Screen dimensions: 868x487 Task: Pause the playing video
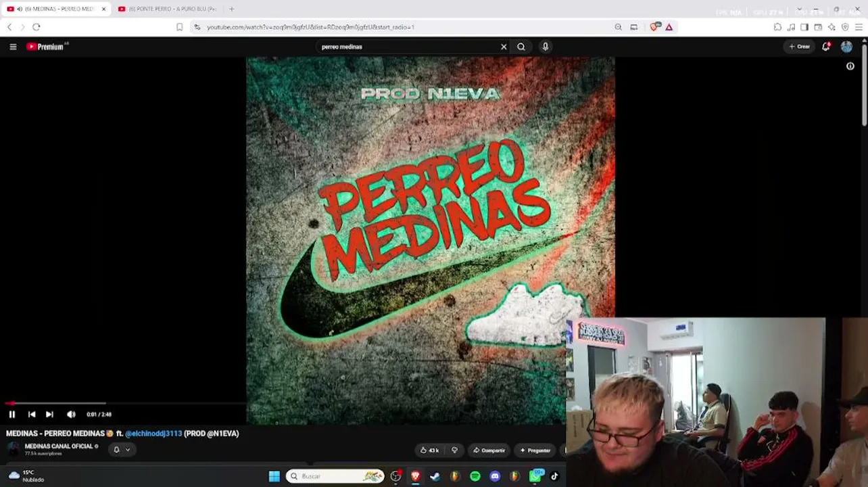[x=12, y=415]
